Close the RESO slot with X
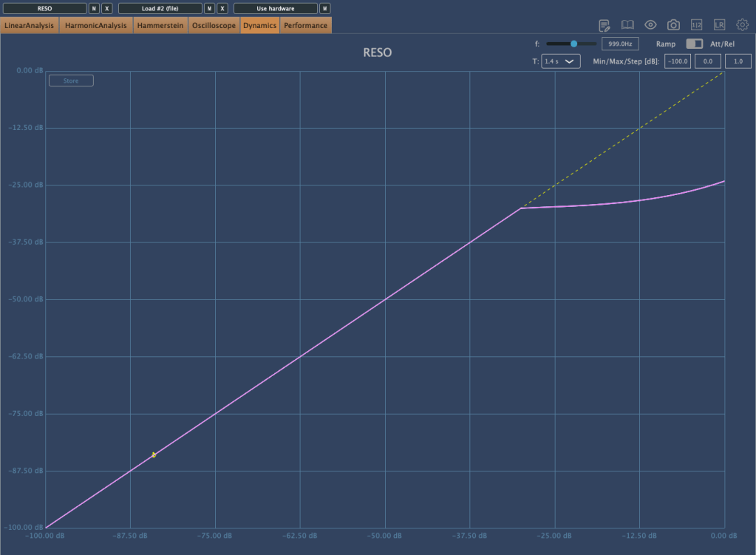This screenshot has width=756, height=555. coord(107,8)
